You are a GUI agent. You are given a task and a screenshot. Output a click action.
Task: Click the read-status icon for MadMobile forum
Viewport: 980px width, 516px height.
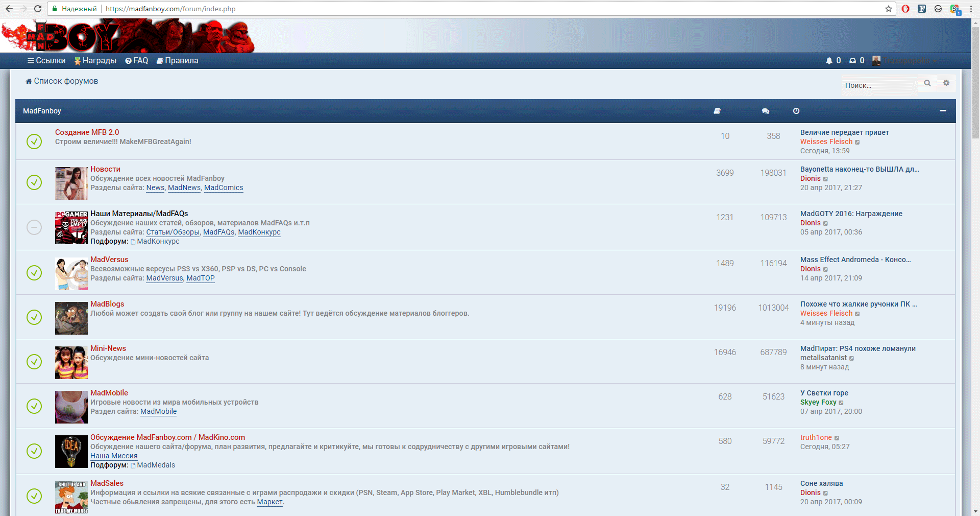point(34,406)
